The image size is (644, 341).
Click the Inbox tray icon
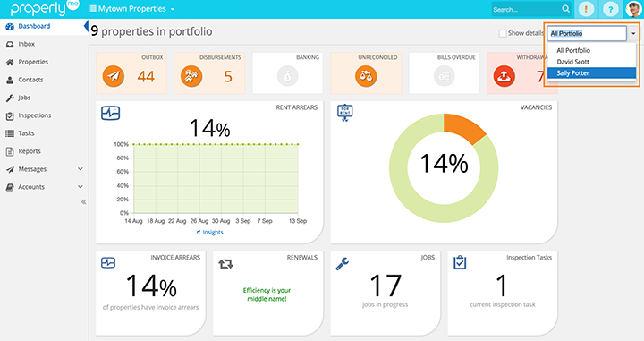[10, 44]
